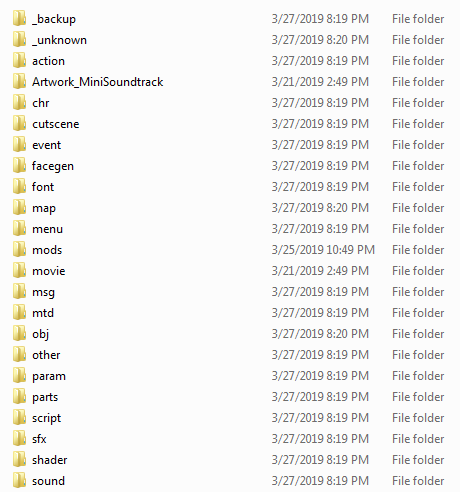The height and width of the screenshot is (492, 460).
Task: Select the shader folder icon
Action: click(19, 459)
